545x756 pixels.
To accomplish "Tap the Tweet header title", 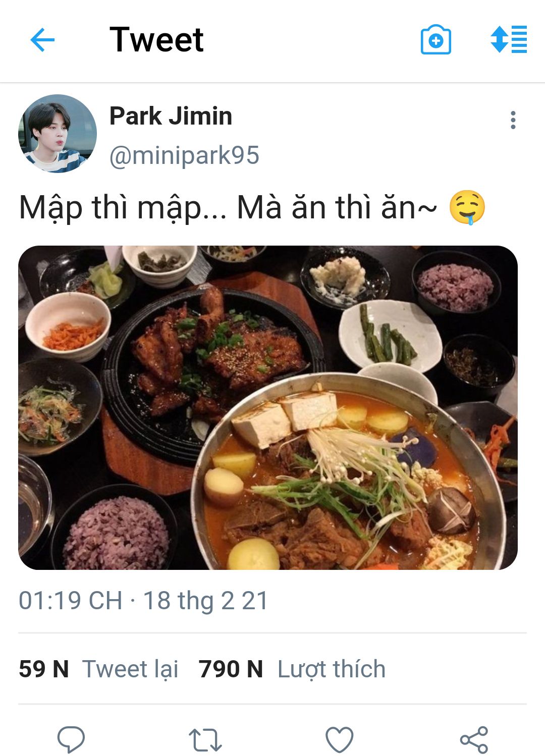I will click(x=156, y=40).
